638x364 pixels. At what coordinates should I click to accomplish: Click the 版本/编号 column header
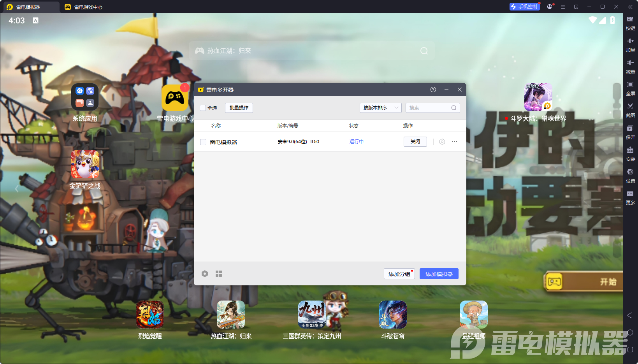click(288, 126)
